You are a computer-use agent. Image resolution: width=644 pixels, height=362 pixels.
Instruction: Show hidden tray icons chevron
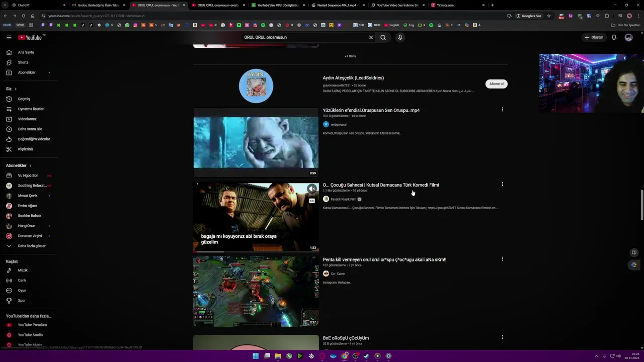coord(596,356)
